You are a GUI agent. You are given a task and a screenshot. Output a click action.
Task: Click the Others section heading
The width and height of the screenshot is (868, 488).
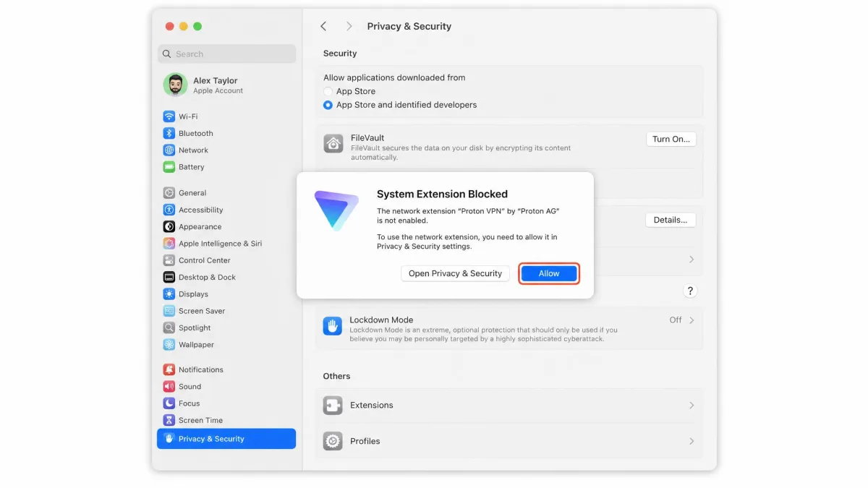(x=336, y=377)
